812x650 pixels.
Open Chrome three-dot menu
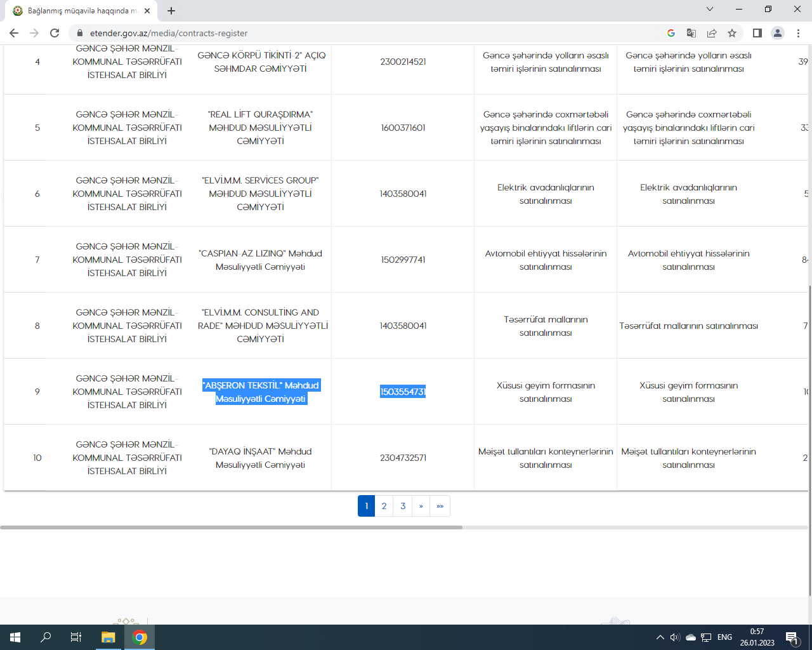point(798,33)
